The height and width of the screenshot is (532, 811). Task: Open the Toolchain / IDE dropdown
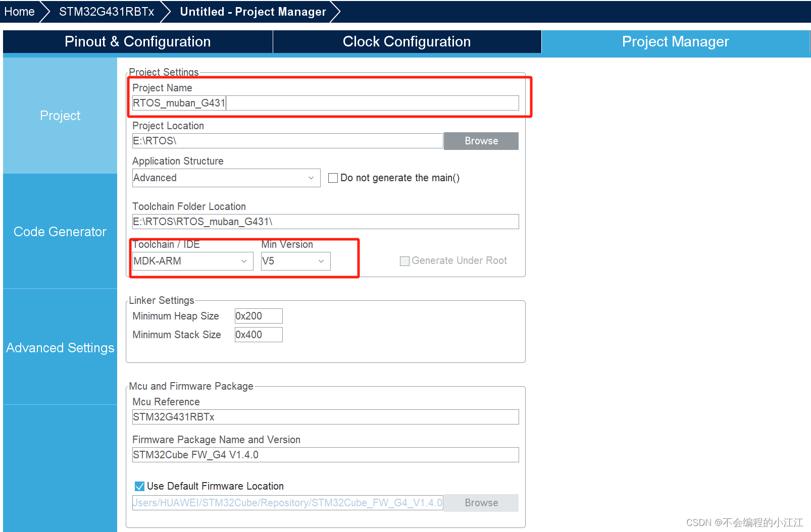(x=192, y=261)
